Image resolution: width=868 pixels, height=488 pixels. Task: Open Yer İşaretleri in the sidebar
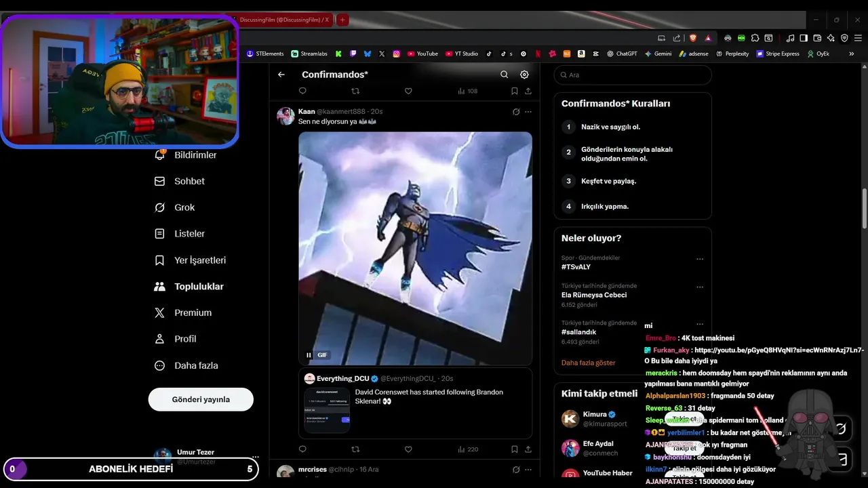coord(190,260)
